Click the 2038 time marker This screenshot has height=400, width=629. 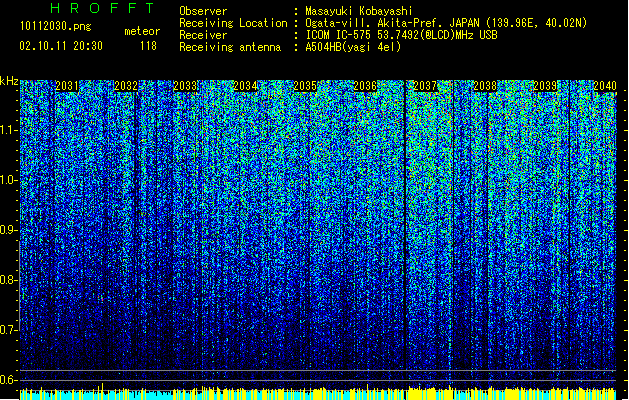pyautogui.click(x=485, y=86)
